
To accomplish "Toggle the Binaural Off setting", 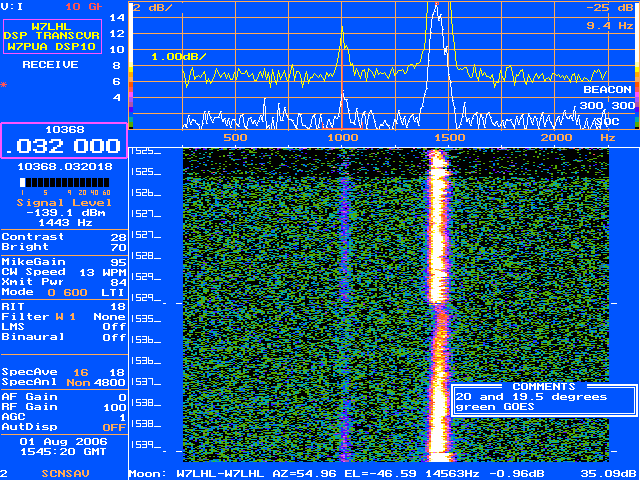I will point(63,337).
